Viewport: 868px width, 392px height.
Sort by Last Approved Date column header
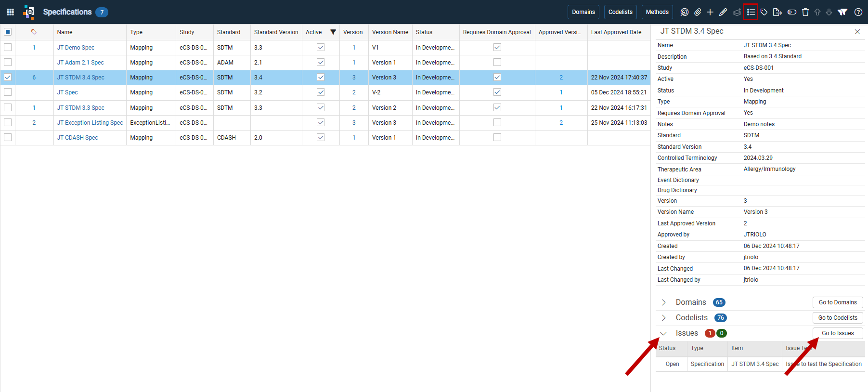[x=616, y=32]
